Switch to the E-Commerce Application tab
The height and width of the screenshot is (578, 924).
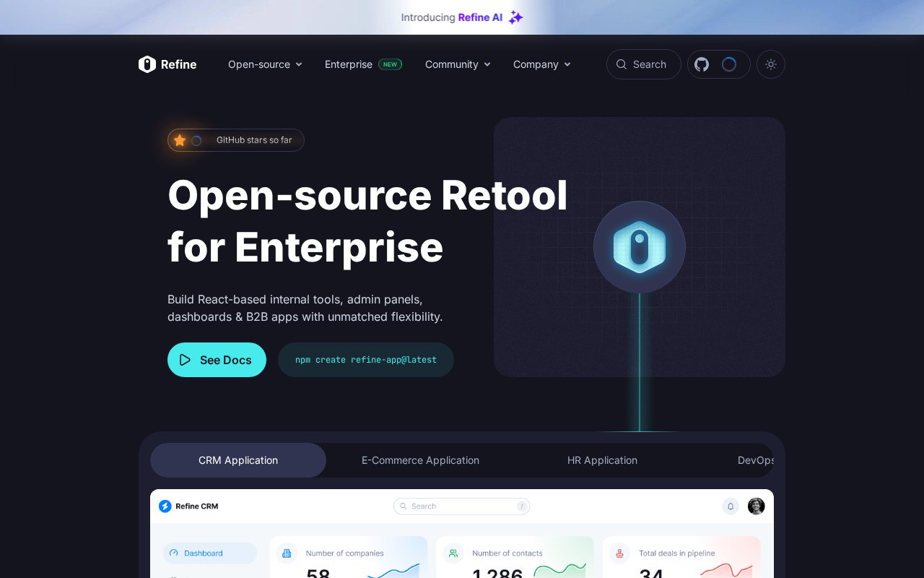point(420,460)
